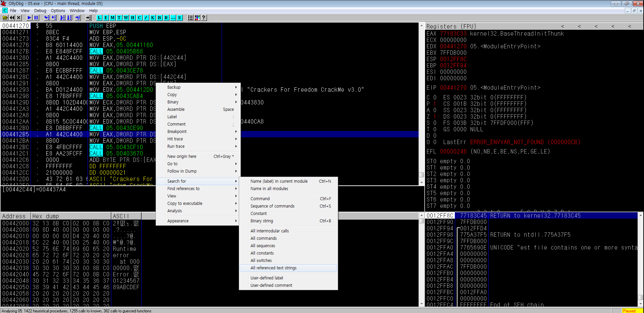Select New origin here
Viewport: 644px width, 313px height.
198,156
